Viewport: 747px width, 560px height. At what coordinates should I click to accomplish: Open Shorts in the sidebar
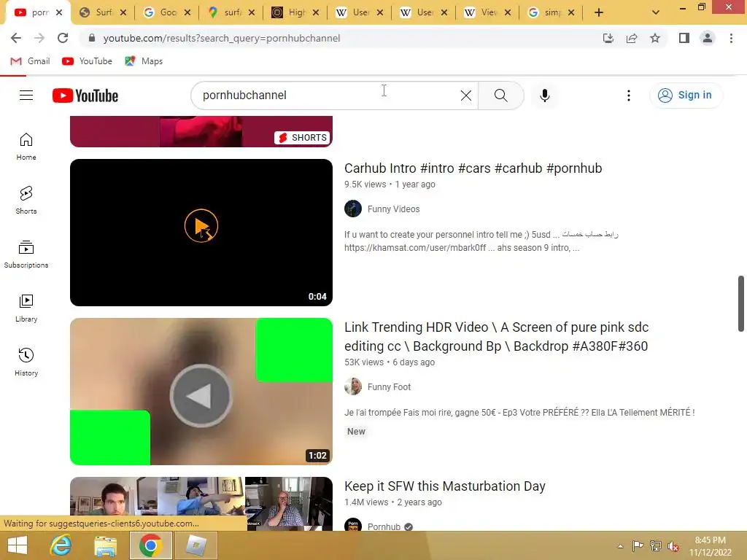[x=26, y=200]
